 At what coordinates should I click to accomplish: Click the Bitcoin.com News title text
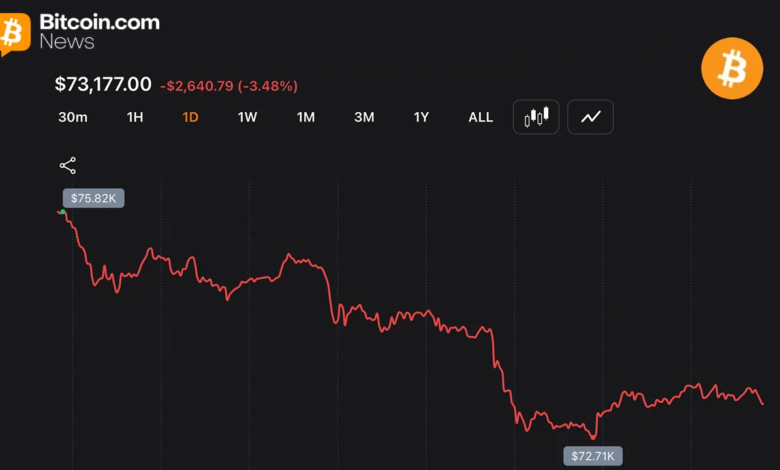(99, 32)
